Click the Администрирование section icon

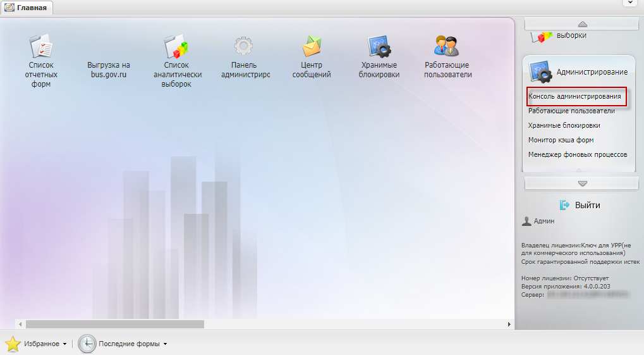[x=540, y=72]
